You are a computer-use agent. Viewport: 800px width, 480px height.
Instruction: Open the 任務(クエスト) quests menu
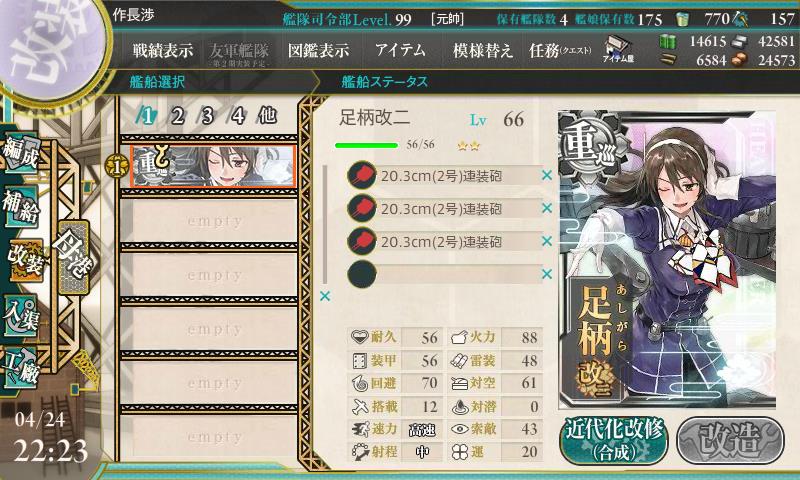560,50
